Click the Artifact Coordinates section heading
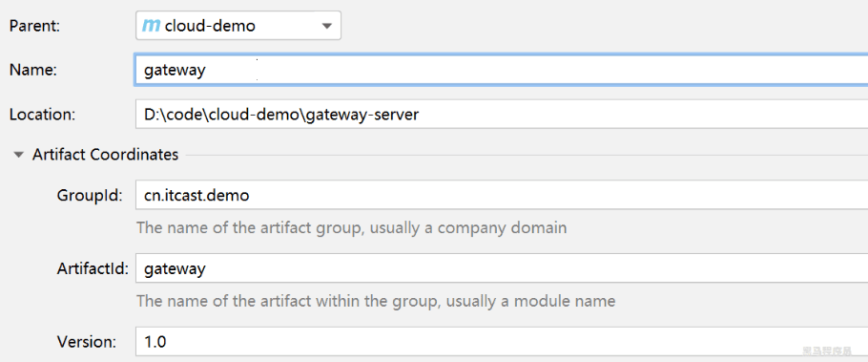Image resolution: width=868 pixels, height=362 pixels. [x=105, y=154]
